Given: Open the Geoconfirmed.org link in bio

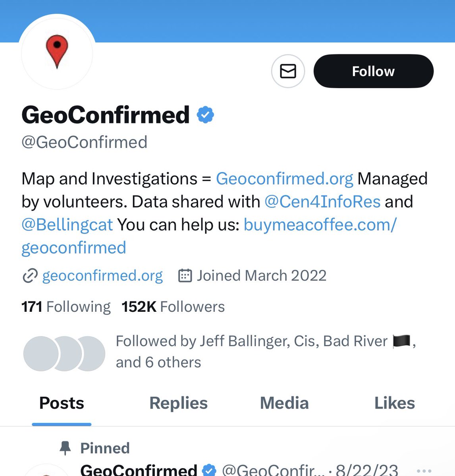Looking at the screenshot, I should tap(284, 179).
